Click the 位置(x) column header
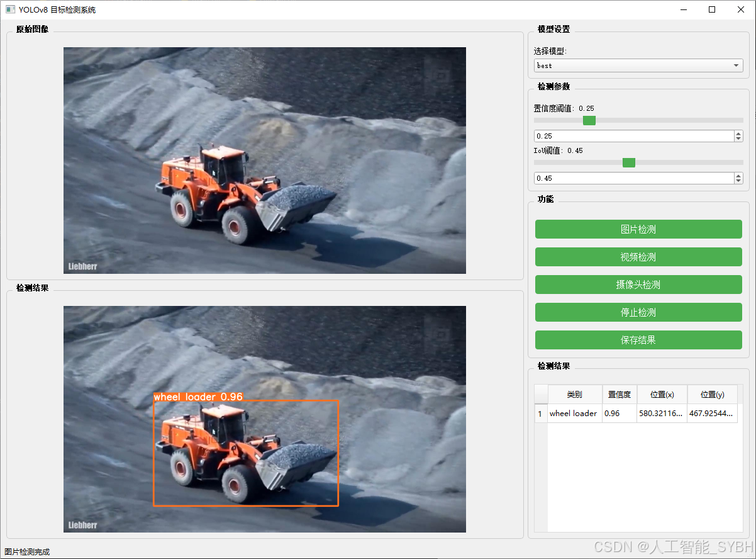 pos(662,395)
